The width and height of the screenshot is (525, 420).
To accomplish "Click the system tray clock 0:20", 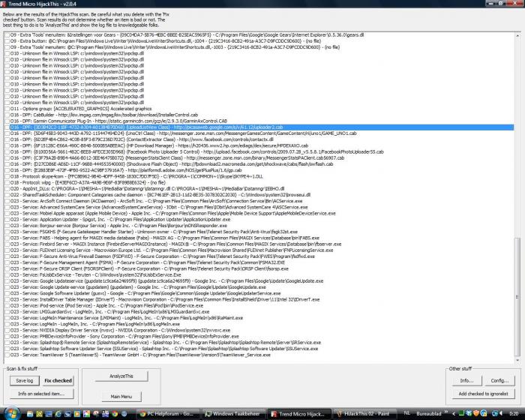I will tap(514, 414).
